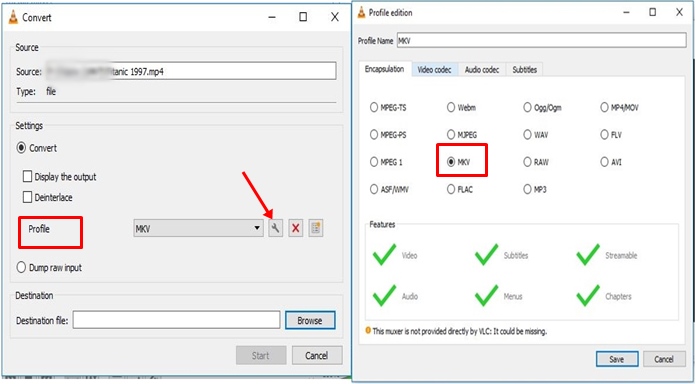Click the Menus feature checkmark
696x384 pixels.
click(x=486, y=296)
